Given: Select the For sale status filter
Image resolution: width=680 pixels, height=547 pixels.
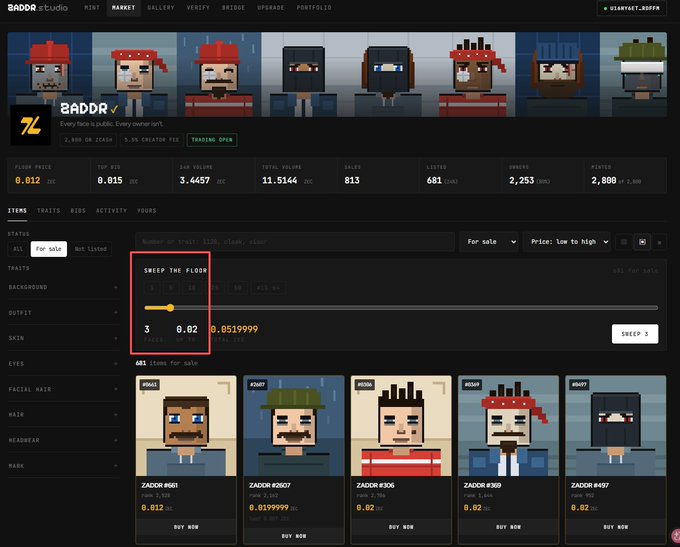Looking at the screenshot, I should pyautogui.click(x=49, y=249).
